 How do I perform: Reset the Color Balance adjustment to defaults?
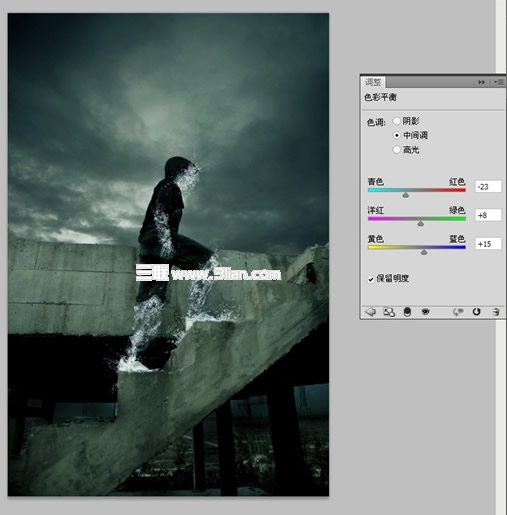click(x=476, y=312)
